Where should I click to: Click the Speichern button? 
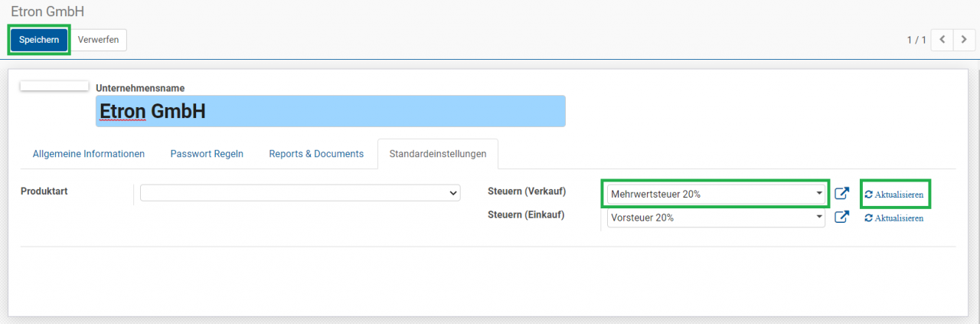point(39,40)
